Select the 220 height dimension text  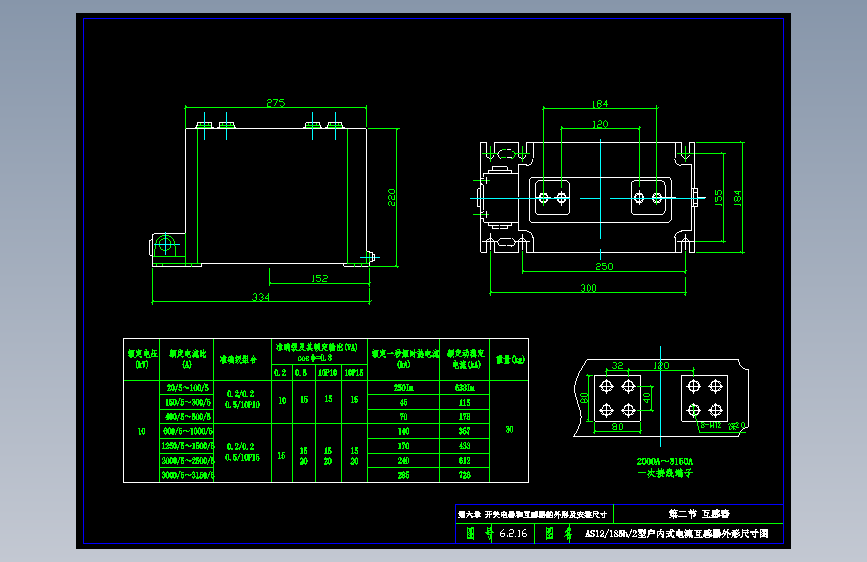coord(391,197)
